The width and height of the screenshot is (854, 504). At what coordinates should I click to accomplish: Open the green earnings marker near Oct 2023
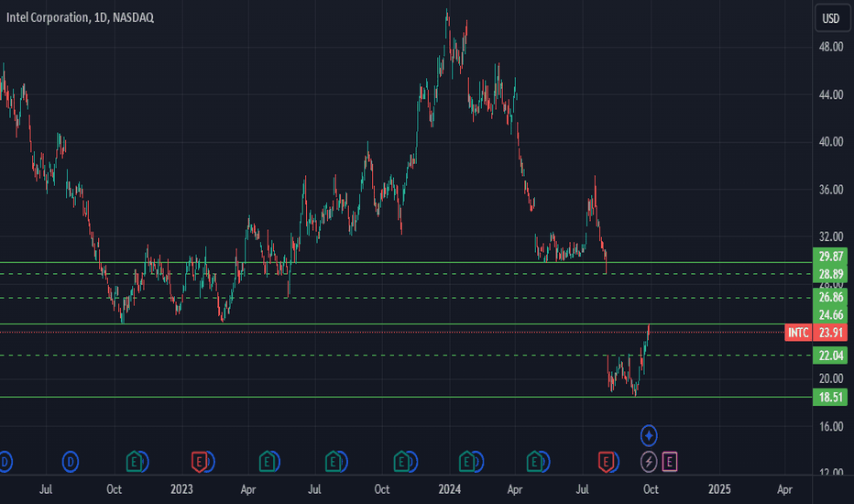coord(401,462)
